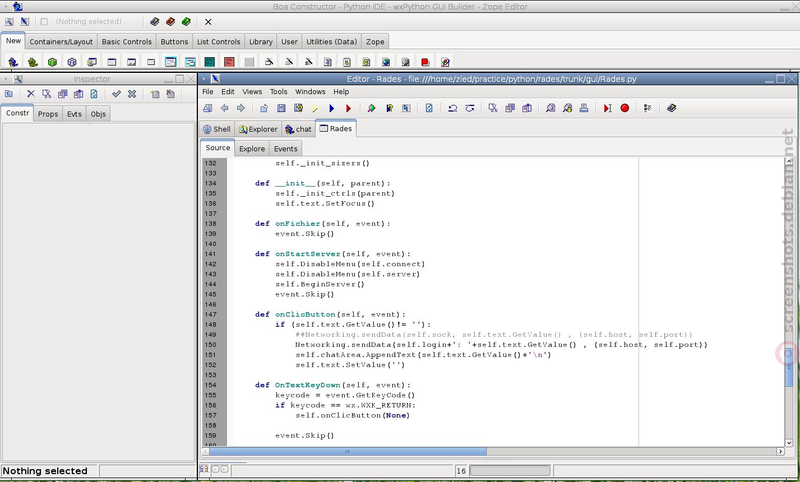Click the green cube icon in New palette

pyautogui.click(x=52, y=62)
